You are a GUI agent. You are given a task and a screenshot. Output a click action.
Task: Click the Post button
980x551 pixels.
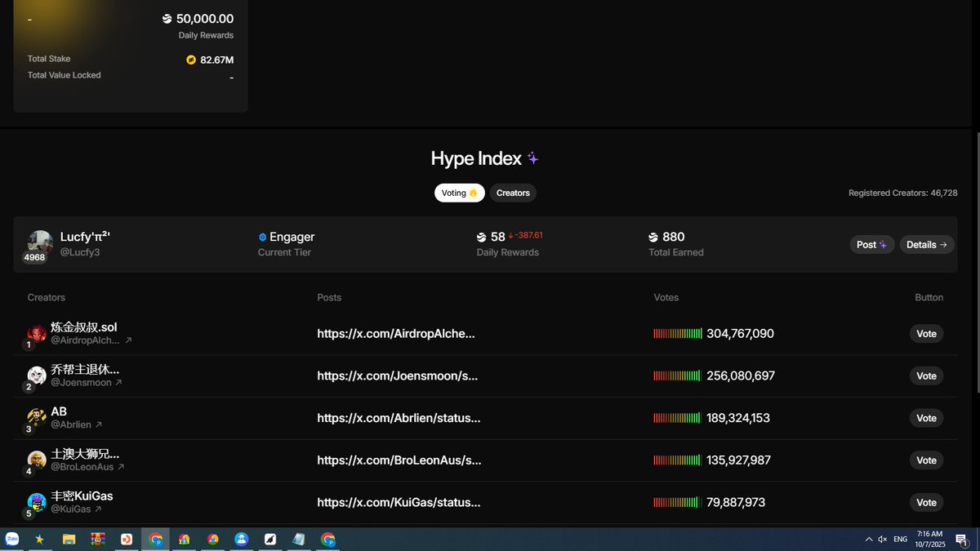click(872, 245)
